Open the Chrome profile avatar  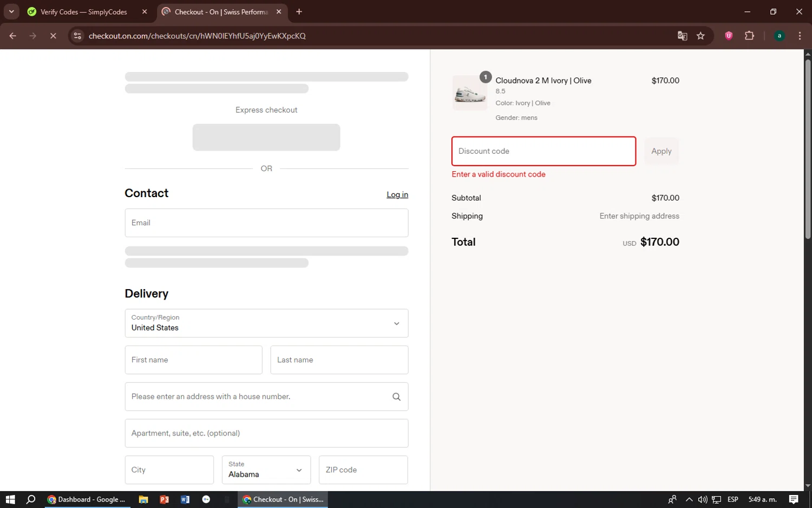pos(779,36)
